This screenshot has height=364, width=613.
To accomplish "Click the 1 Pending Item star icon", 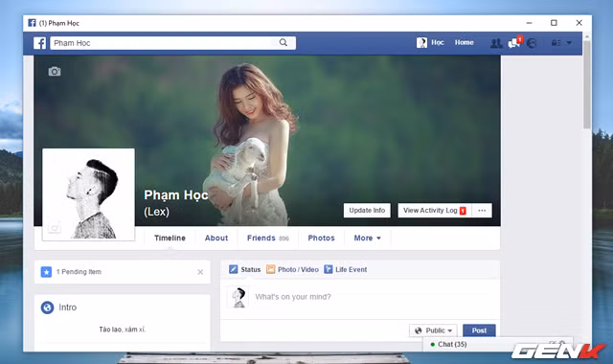I will pyautogui.click(x=47, y=272).
